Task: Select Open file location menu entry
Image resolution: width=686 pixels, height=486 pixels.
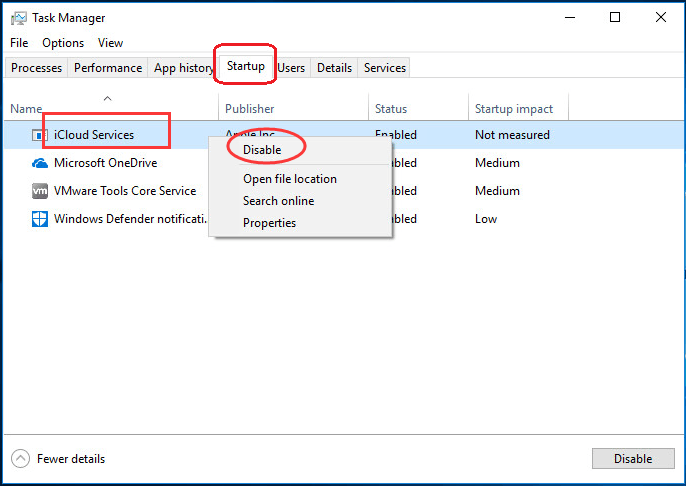Action: 290,179
